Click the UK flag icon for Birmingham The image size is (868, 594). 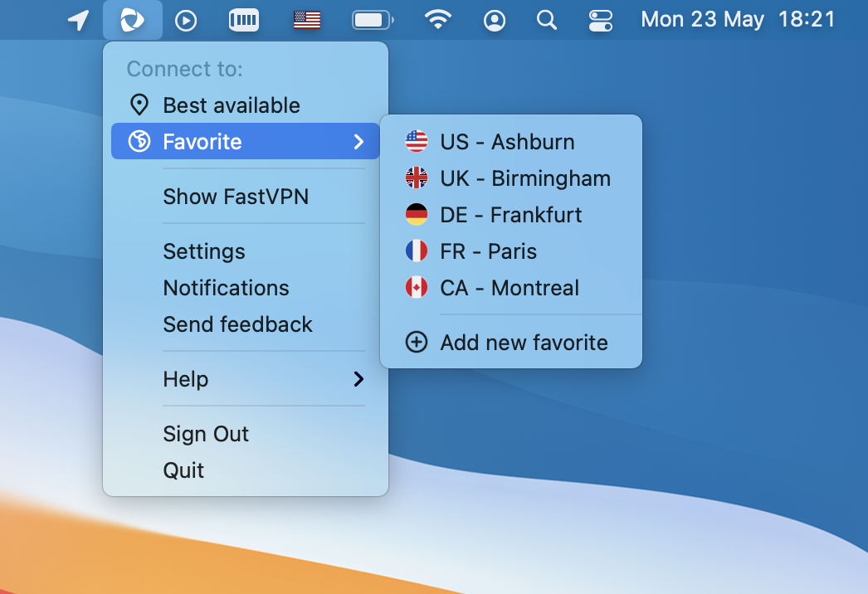(417, 178)
